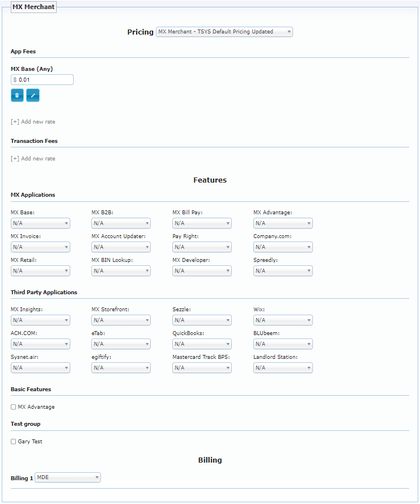Delete the MX Base rate with the trash icon
The height and width of the screenshot is (504, 420).
click(x=17, y=95)
